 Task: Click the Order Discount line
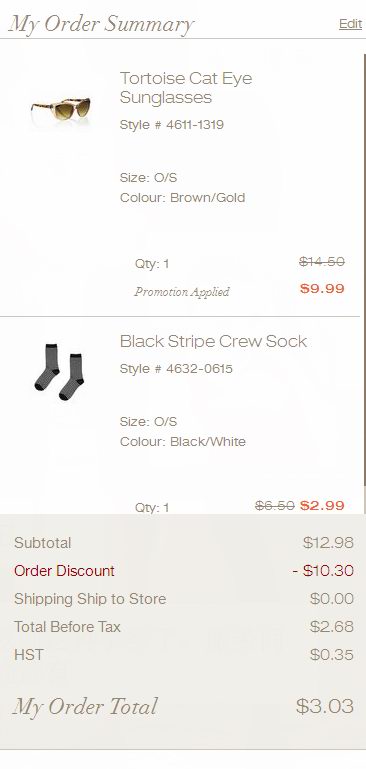183,571
